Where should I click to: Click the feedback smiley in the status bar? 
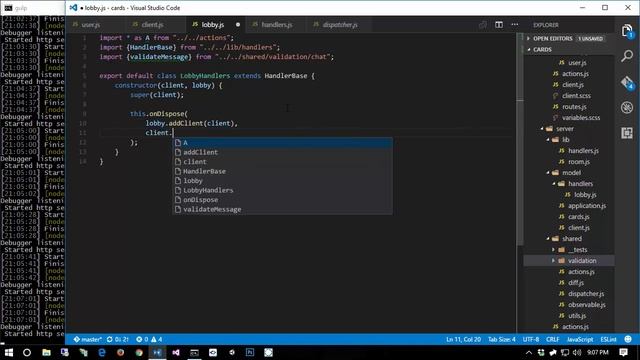(x=628, y=340)
